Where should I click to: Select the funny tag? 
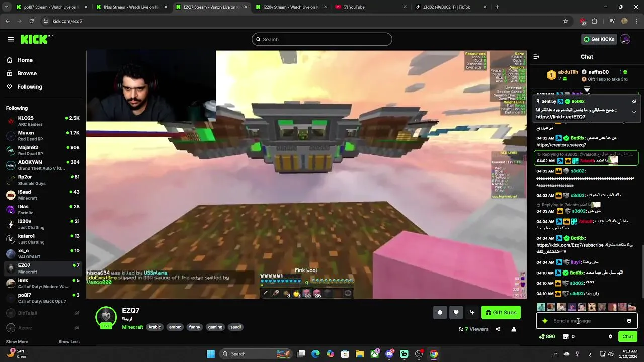194,327
